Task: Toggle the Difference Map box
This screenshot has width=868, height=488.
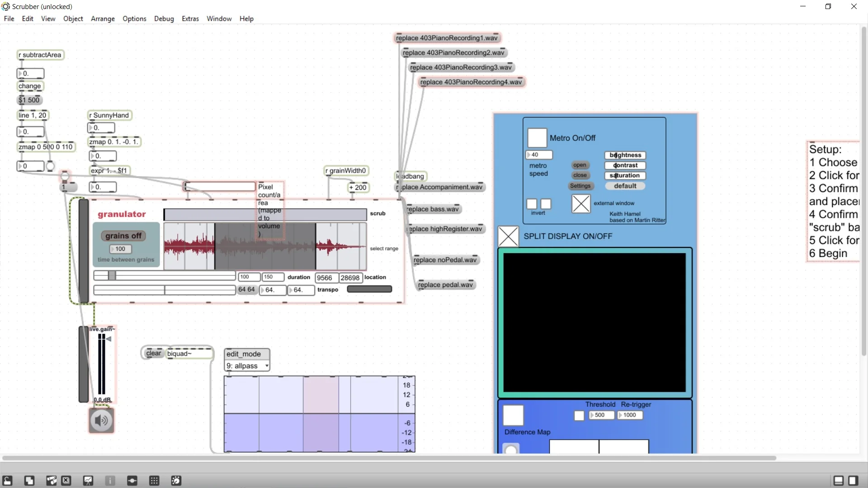Action: point(514,415)
